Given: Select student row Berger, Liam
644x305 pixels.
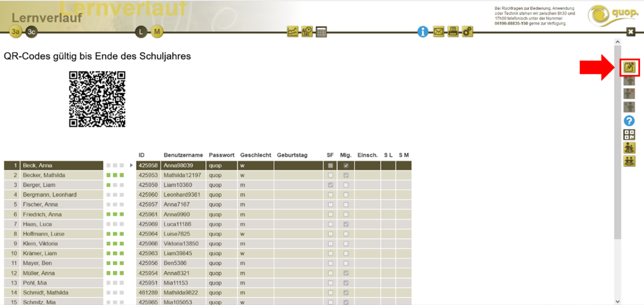Looking at the screenshot, I should point(53,185).
